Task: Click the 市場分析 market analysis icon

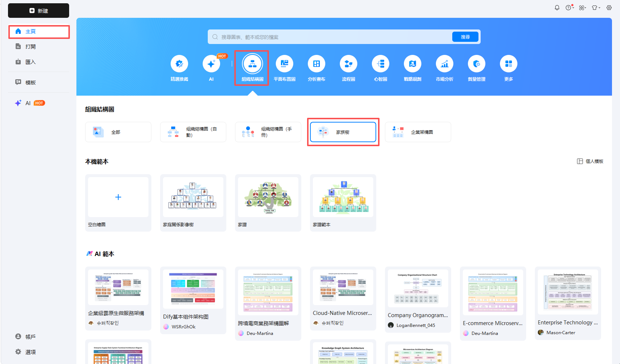Action: pos(444,68)
